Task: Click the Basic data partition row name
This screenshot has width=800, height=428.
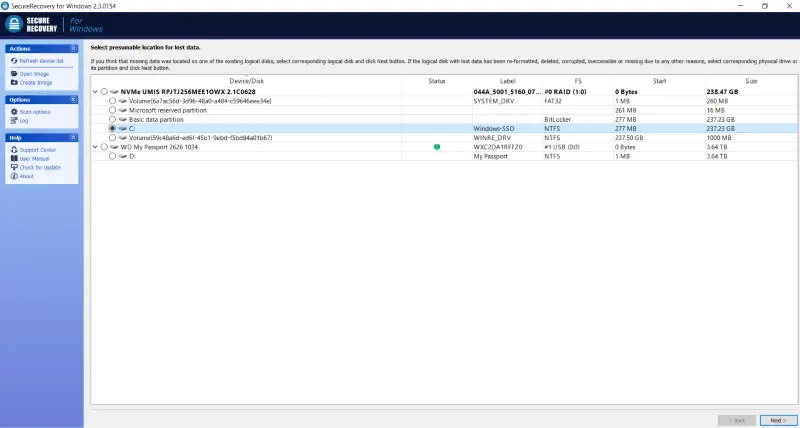Action: coord(156,119)
